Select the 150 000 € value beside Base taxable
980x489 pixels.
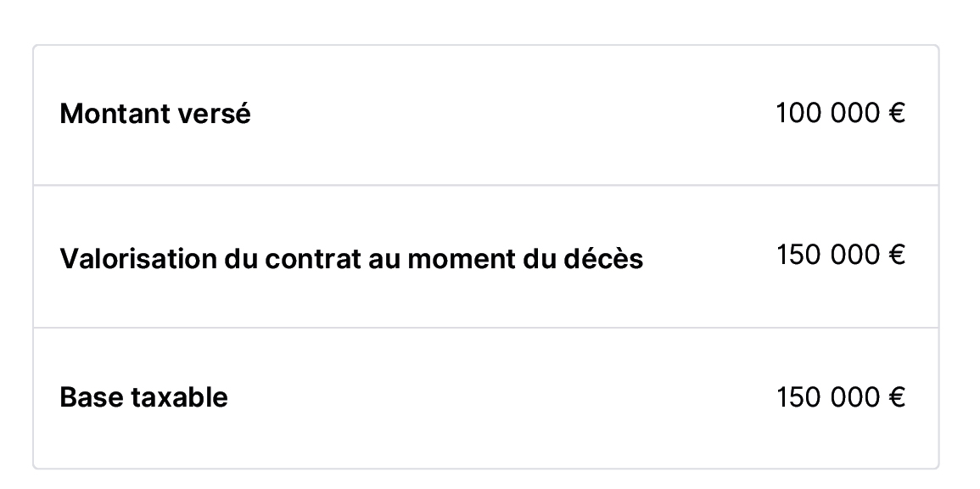tap(840, 397)
